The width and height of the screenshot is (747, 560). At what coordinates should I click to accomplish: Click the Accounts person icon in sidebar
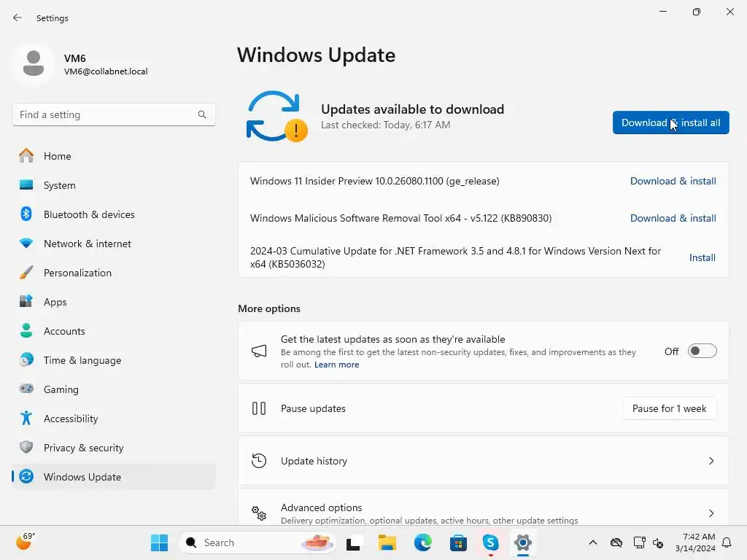coord(26,330)
